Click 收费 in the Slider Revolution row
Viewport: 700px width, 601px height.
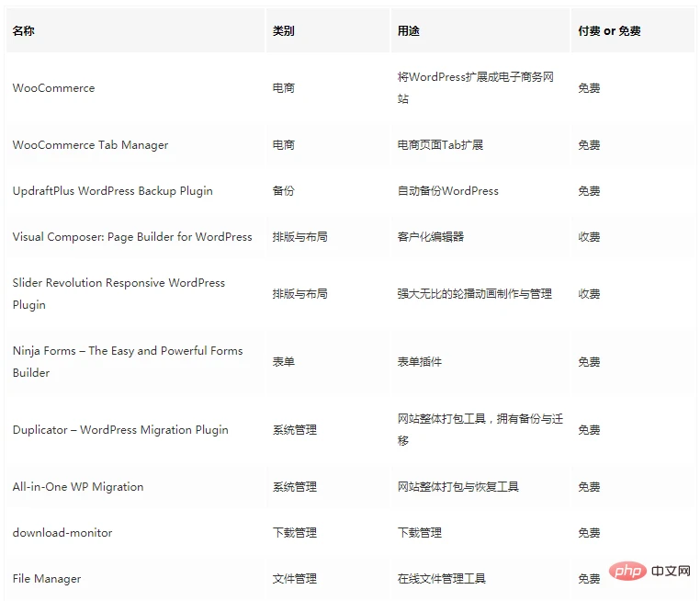(589, 294)
